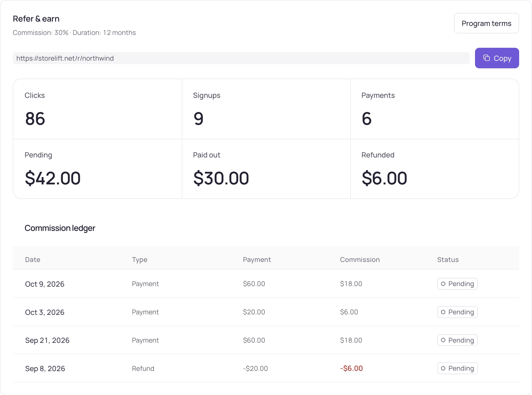
Task: Select the Oct 3, 2026 ledger row date
Action: tap(45, 312)
